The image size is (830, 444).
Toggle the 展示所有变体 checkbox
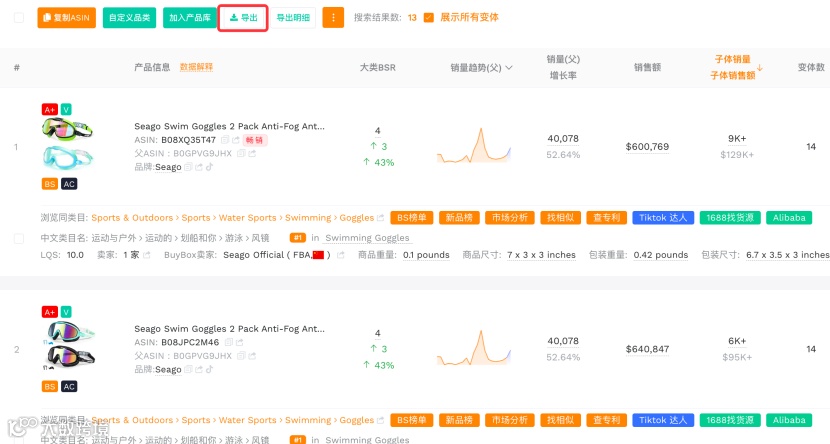coord(429,17)
